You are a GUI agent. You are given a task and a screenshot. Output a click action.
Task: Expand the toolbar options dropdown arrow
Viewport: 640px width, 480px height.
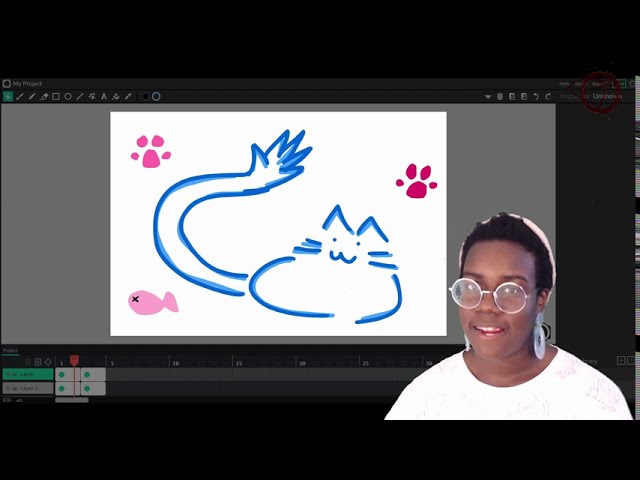click(488, 97)
